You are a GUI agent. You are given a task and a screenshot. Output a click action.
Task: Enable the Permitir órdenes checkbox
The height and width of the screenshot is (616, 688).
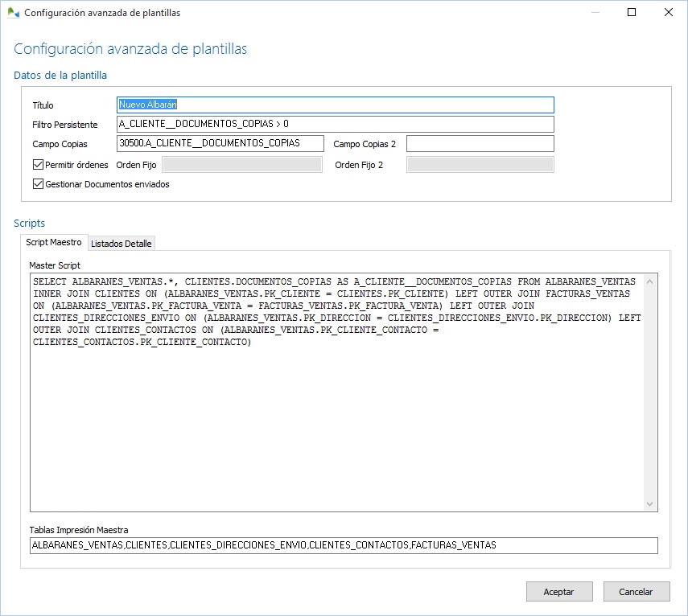pos(37,163)
